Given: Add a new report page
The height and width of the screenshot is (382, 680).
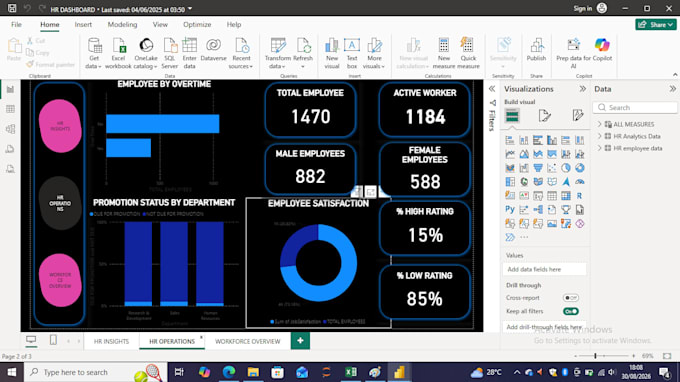Looking at the screenshot, I should 300,341.
